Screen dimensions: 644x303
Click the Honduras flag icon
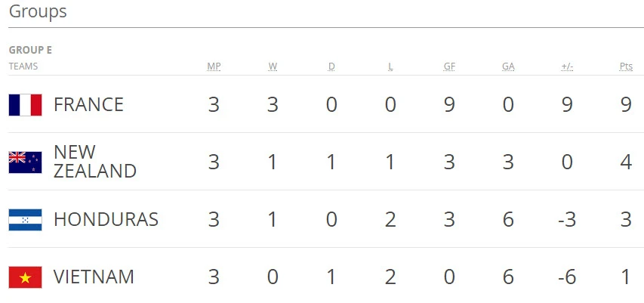25,220
